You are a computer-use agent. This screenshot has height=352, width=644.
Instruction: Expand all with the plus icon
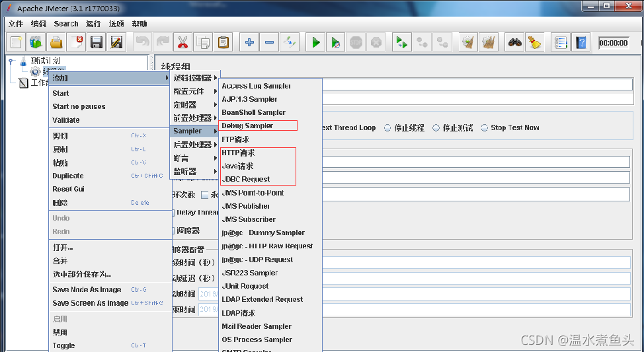(x=249, y=42)
